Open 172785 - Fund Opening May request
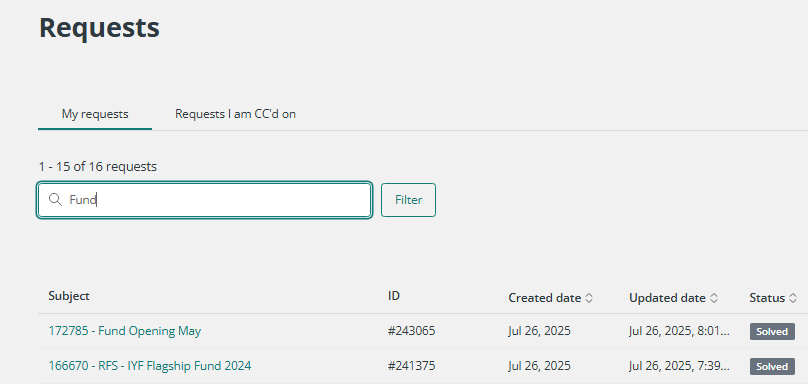Screen dimensions: 808x384 coord(125,331)
